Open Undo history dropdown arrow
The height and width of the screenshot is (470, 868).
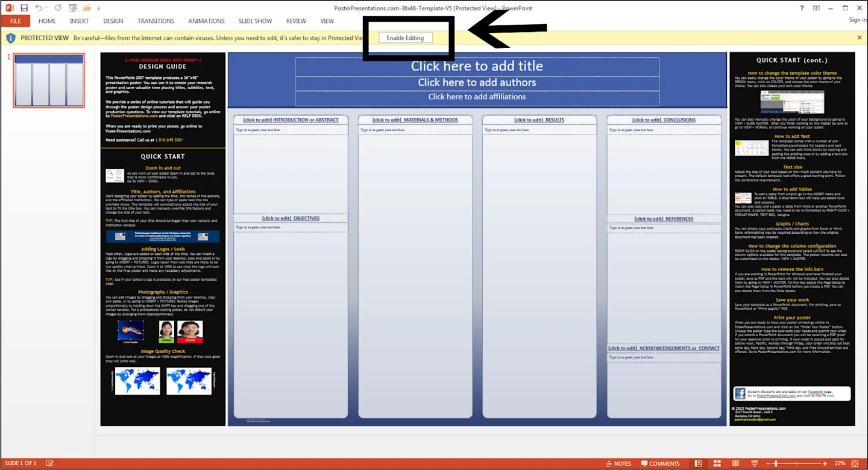pos(45,8)
